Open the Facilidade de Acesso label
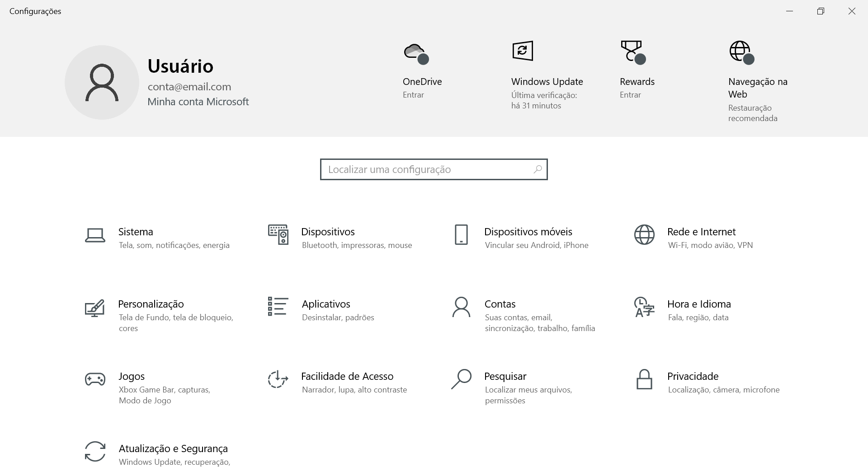Screen dimensions: 868x467 (x=347, y=376)
